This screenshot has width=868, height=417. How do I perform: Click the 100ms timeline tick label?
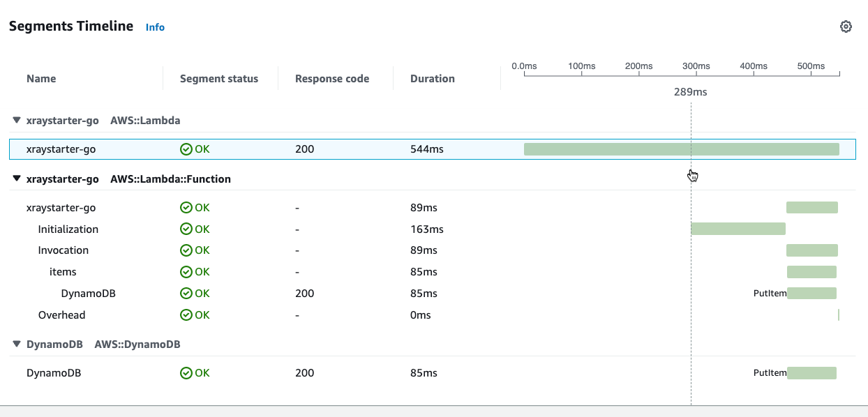[x=581, y=66]
